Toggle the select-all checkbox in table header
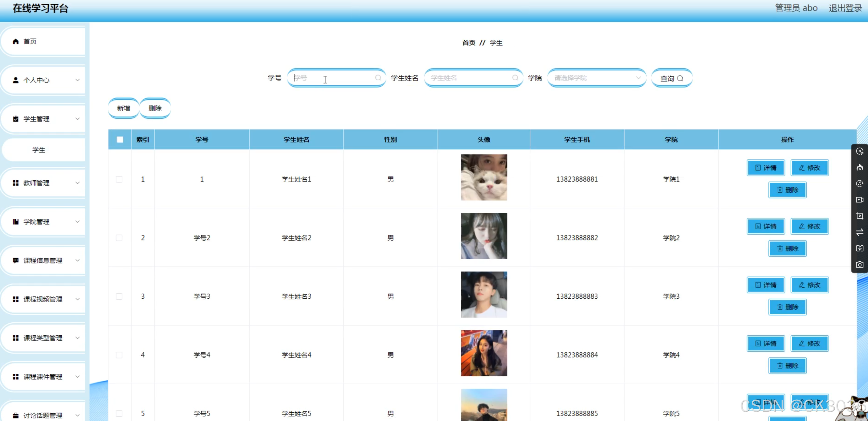The width and height of the screenshot is (868, 421). coord(120,139)
